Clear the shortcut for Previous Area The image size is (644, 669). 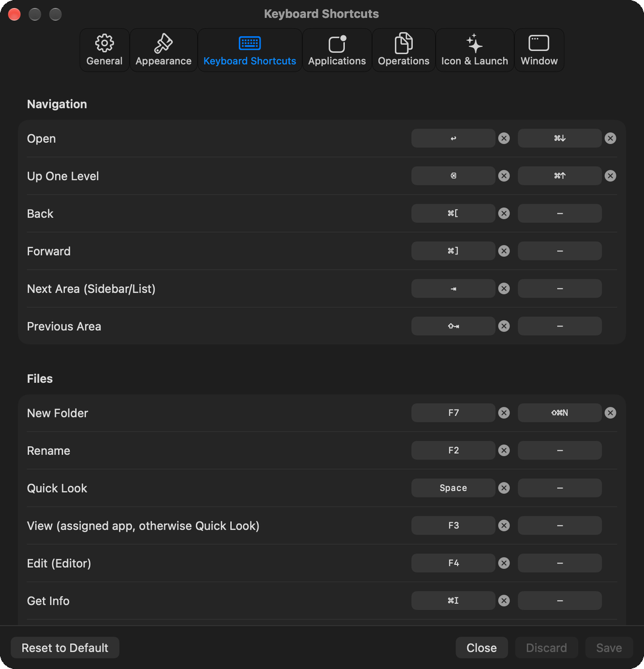504,326
